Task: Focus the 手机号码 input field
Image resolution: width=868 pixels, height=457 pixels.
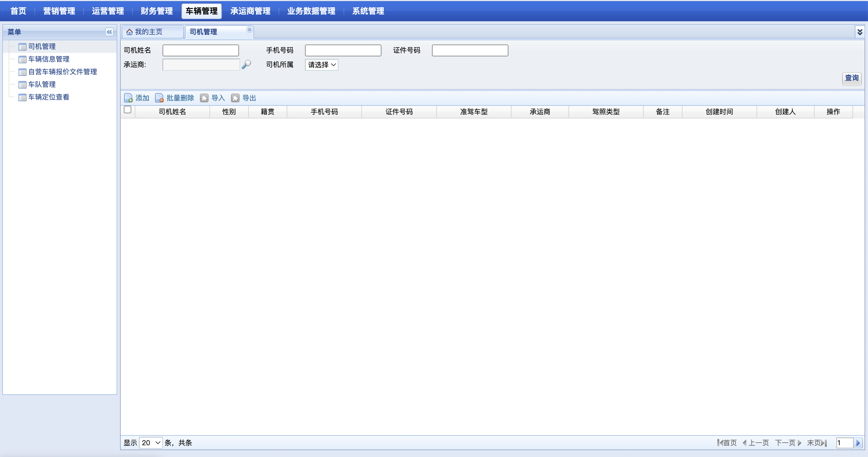Action: click(343, 50)
